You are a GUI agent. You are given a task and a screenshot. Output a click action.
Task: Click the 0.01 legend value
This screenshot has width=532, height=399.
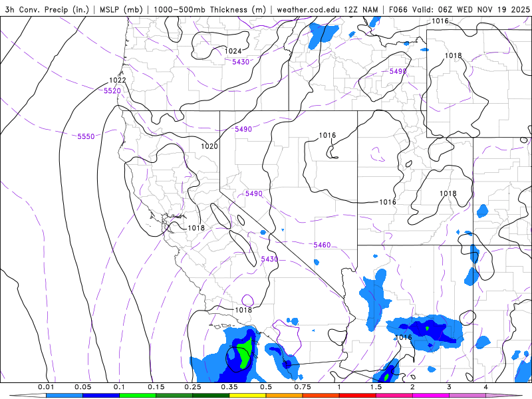point(46,387)
